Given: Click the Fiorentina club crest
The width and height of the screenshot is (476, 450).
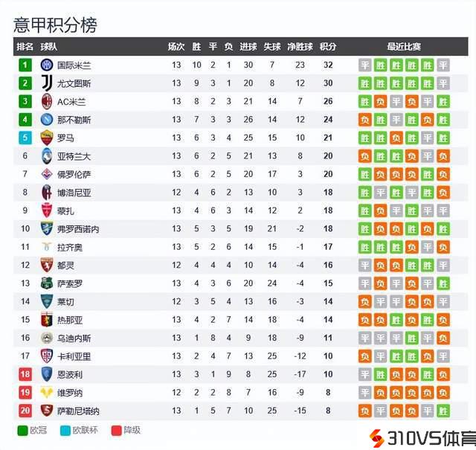Looking at the screenshot, I should 47,174.
